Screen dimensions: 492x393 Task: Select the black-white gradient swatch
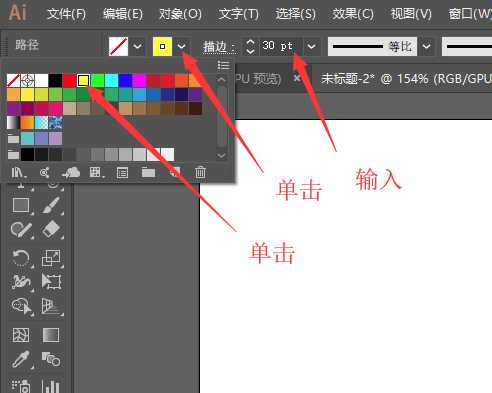pyautogui.click(x=13, y=123)
